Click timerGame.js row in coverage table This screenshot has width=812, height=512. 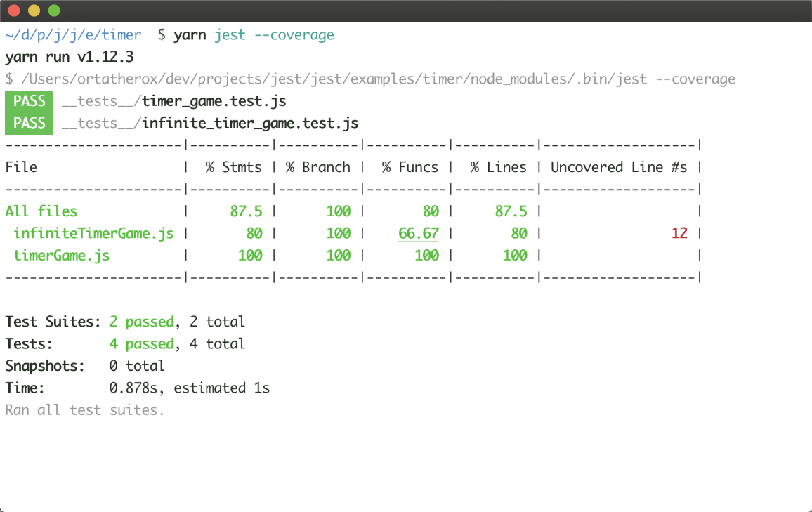[x=61, y=256]
